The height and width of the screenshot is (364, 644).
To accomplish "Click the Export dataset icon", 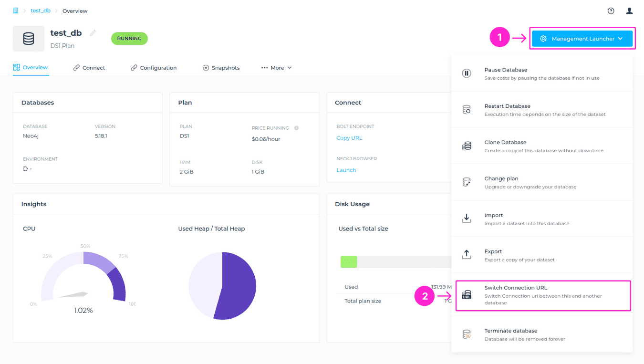I will click(x=467, y=254).
